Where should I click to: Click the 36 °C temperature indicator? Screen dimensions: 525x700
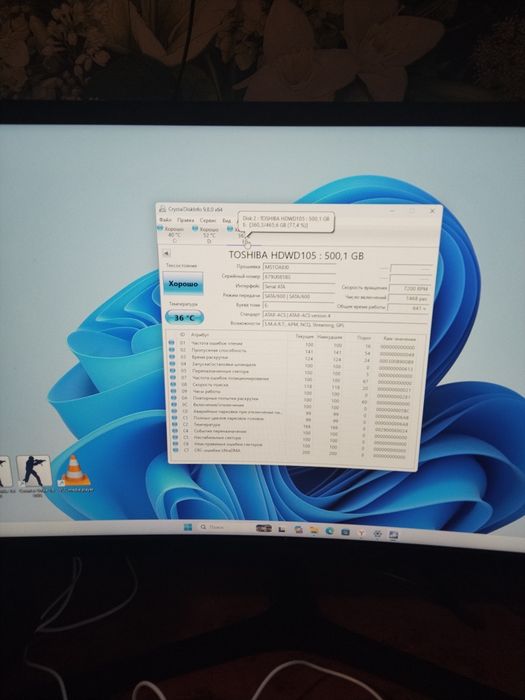point(184,318)
